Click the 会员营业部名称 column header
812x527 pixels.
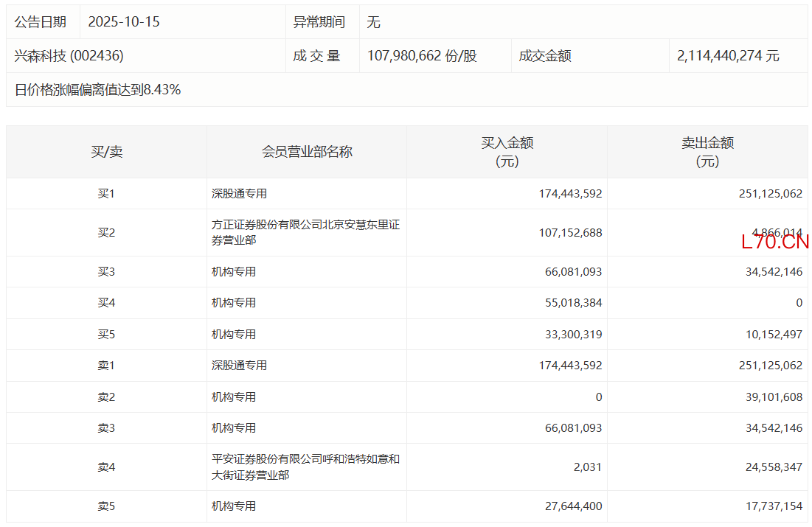[x=307, y=152]
